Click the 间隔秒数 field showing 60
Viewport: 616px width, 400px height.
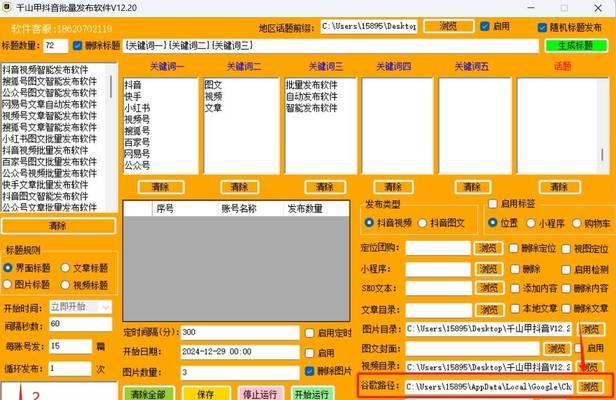pos(81,324)
